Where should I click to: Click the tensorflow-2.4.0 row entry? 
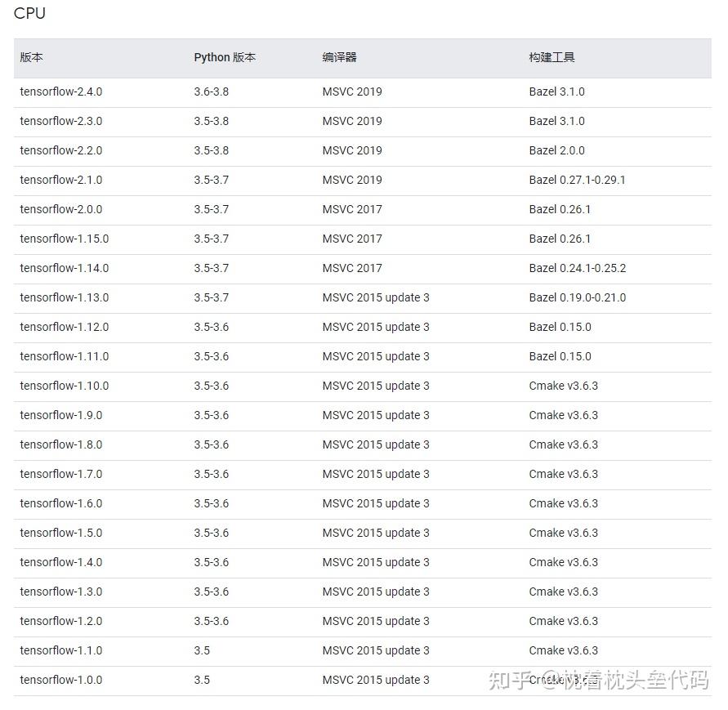pyautogui.click(x=60, y=92)
